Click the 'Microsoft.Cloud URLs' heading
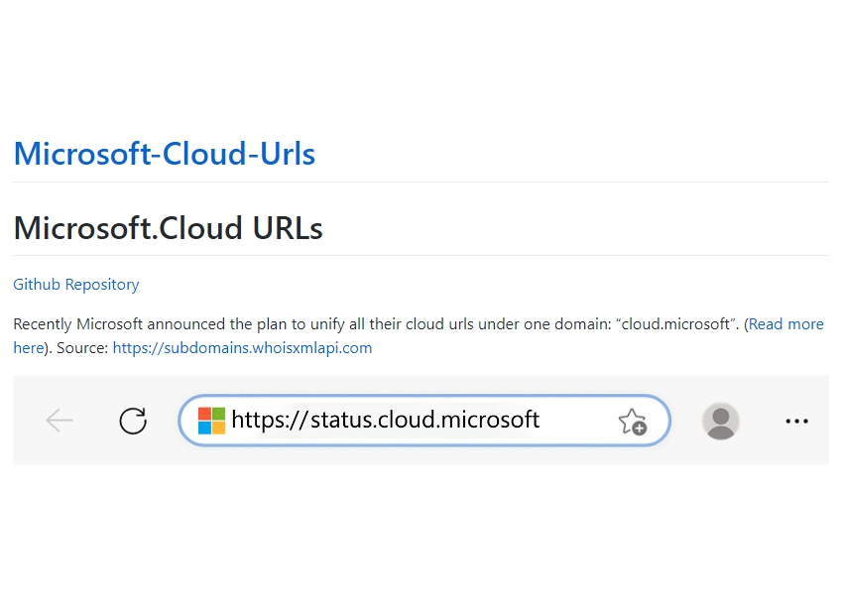The image size is (843, 616). point(168,228)
